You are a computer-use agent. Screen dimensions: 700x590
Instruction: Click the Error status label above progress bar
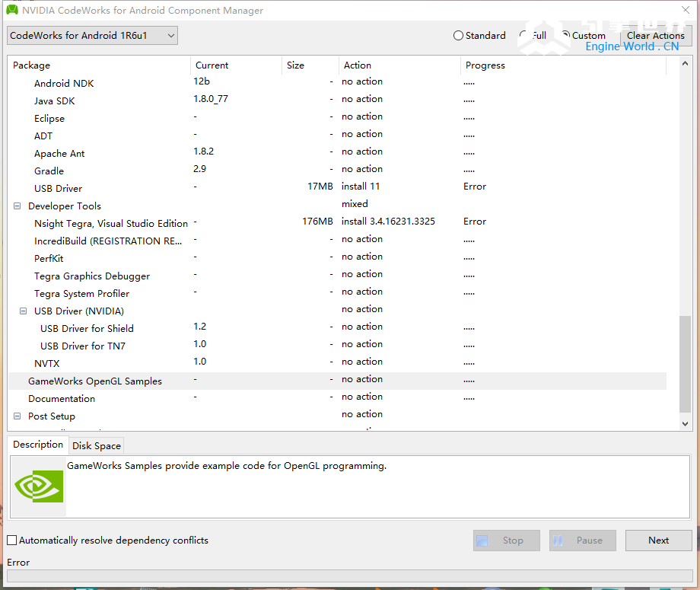tap(18, 563)
